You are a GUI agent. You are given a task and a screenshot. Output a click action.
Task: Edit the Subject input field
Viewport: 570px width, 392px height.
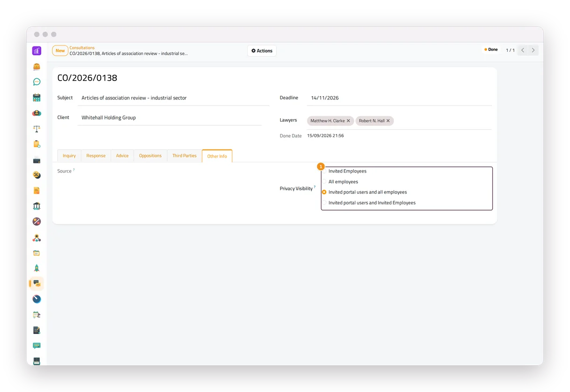coord(173,98)
